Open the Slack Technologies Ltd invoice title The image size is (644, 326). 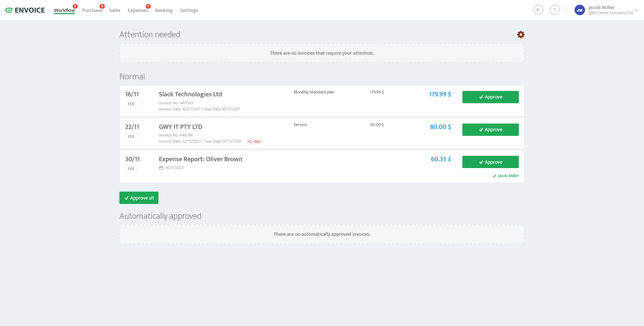[x=190, y=94]
